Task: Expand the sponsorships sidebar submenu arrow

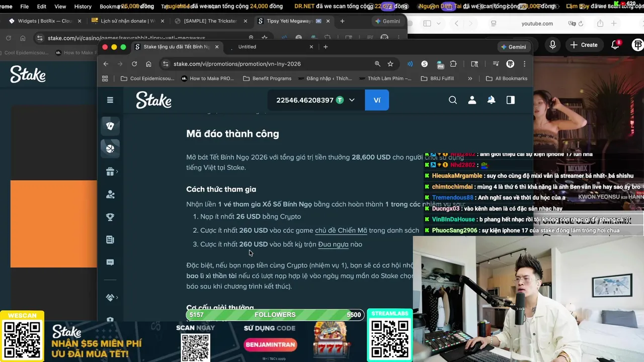Action: click(x=117, y=298)
